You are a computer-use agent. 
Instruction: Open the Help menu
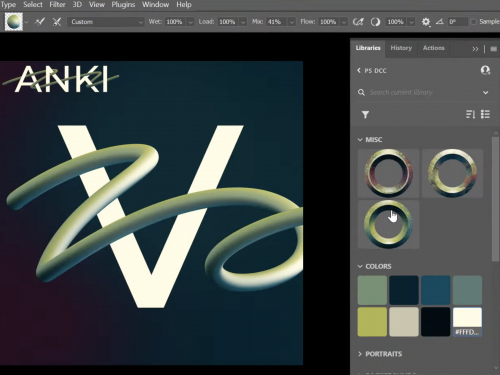(184, 5)
